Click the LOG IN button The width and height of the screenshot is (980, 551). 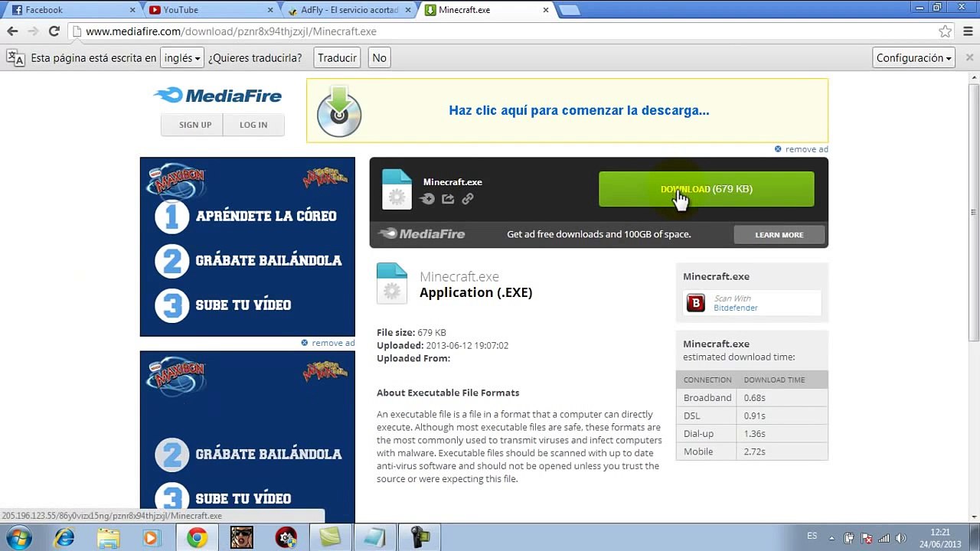(253, 125)
